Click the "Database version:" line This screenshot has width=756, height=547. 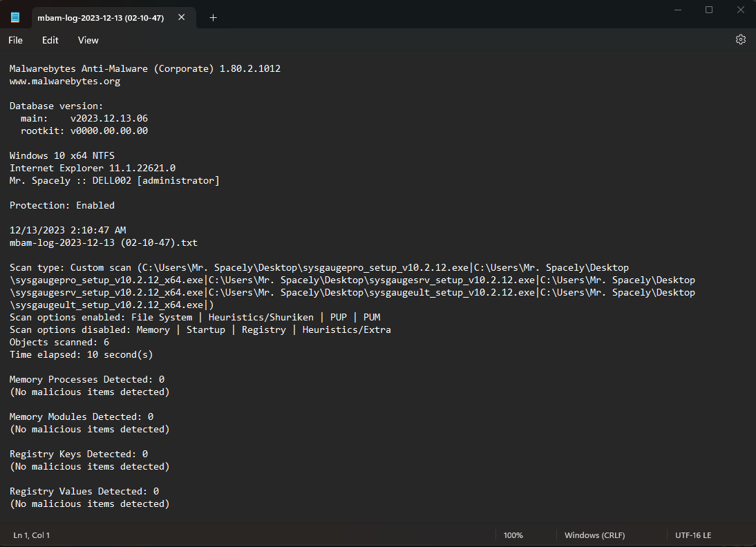point(57,106)
